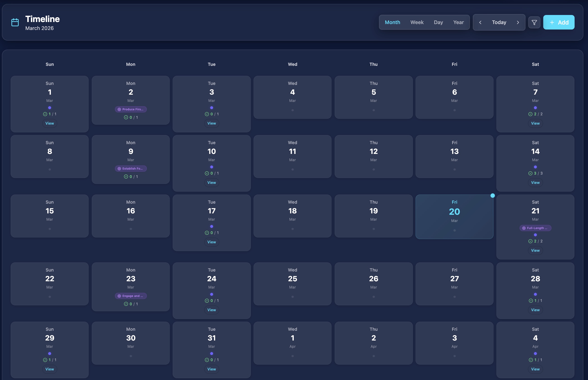
Task: Open the Full-Length goal tag on Mar 21
Action: (535, 228)
